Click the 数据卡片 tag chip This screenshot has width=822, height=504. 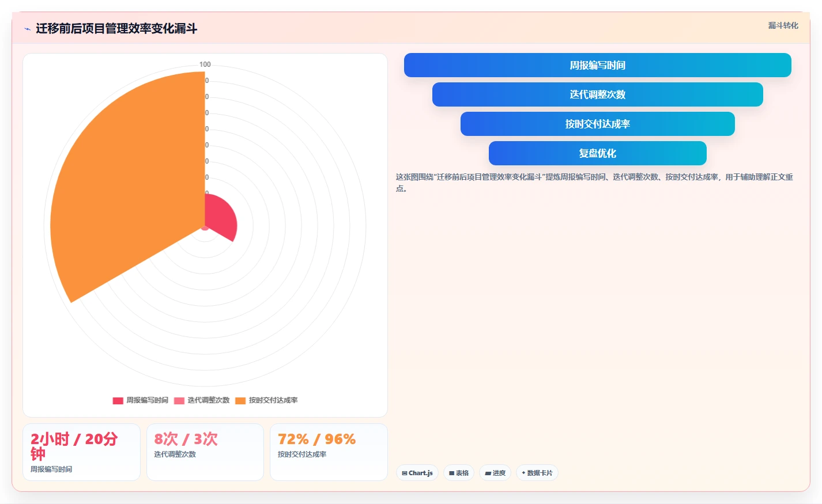tap(537, 473)
